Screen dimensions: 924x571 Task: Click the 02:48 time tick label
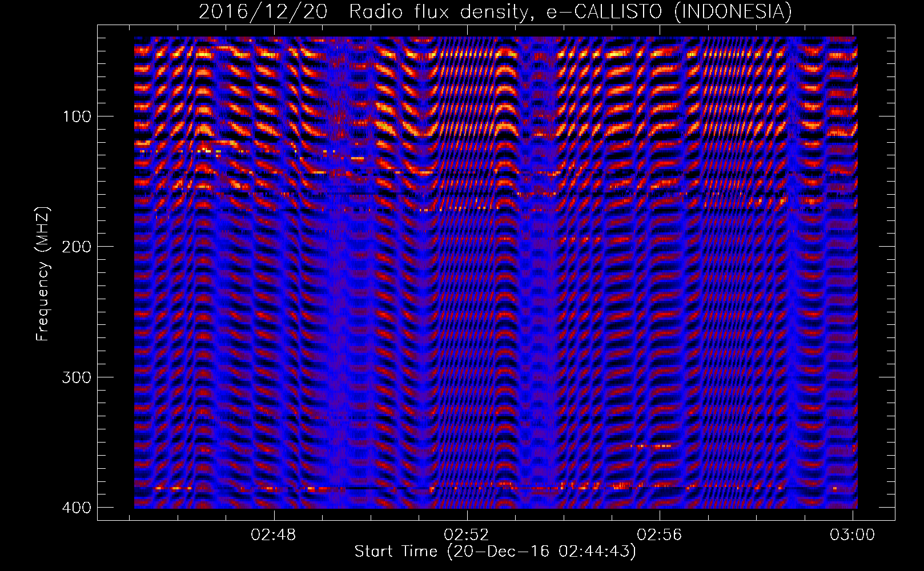tap(274, 534)
